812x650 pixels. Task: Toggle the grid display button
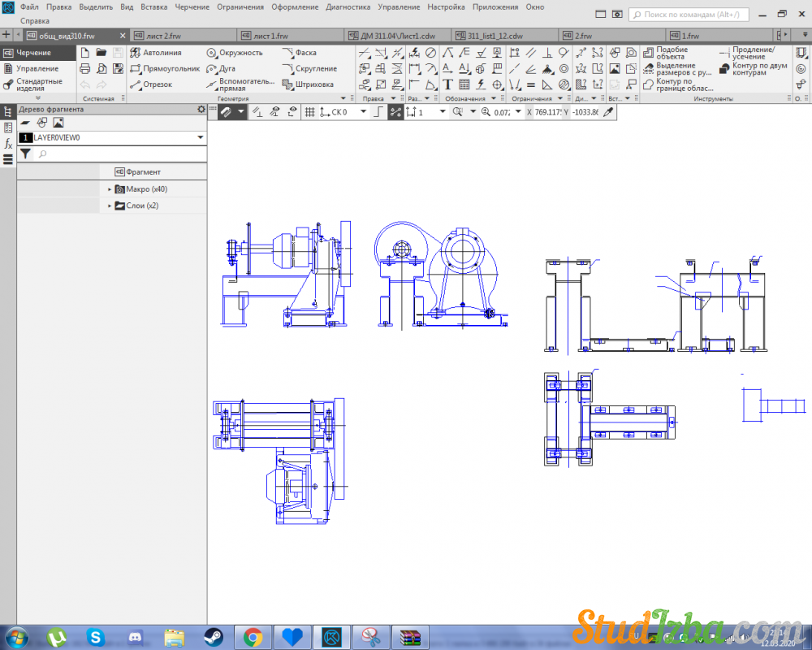pyautogui.click(x=309, y=112)
